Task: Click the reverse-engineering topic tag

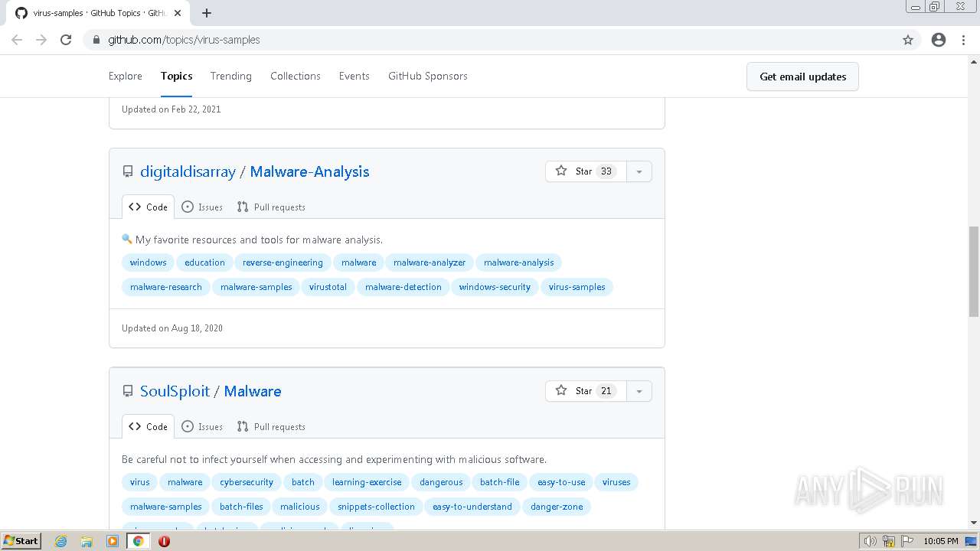Action: [283, 262]
